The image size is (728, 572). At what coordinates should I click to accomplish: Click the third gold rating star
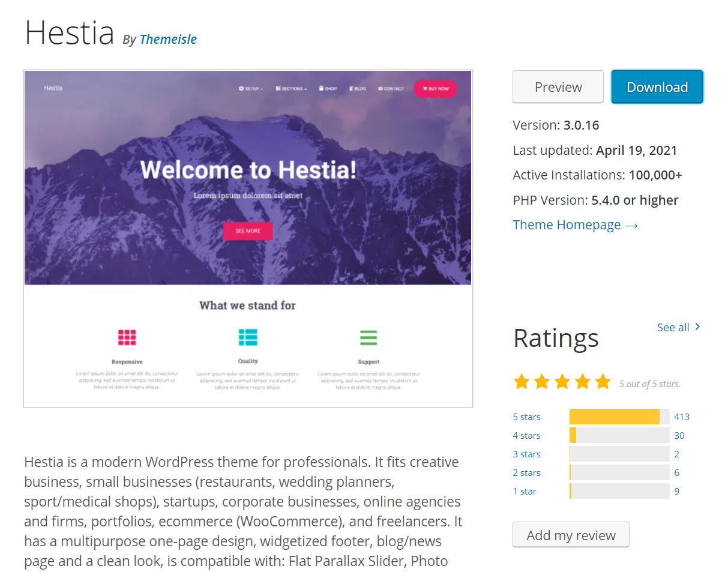(562, 382)
